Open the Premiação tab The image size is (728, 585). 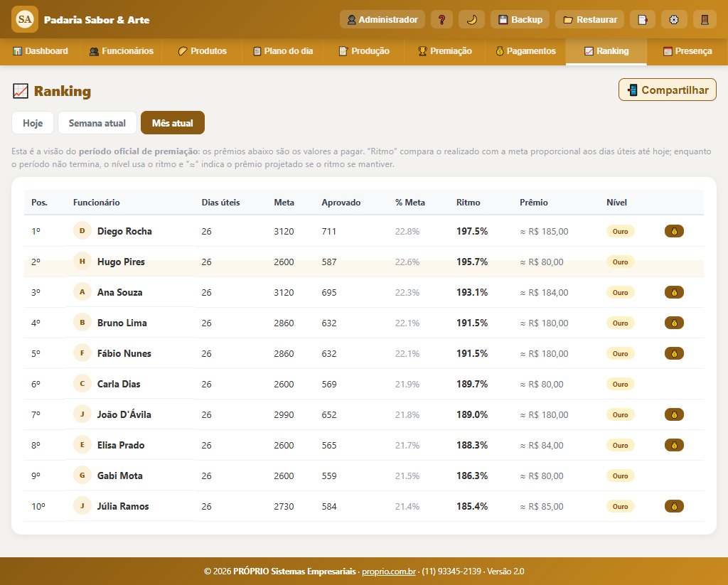click(445, 51)
